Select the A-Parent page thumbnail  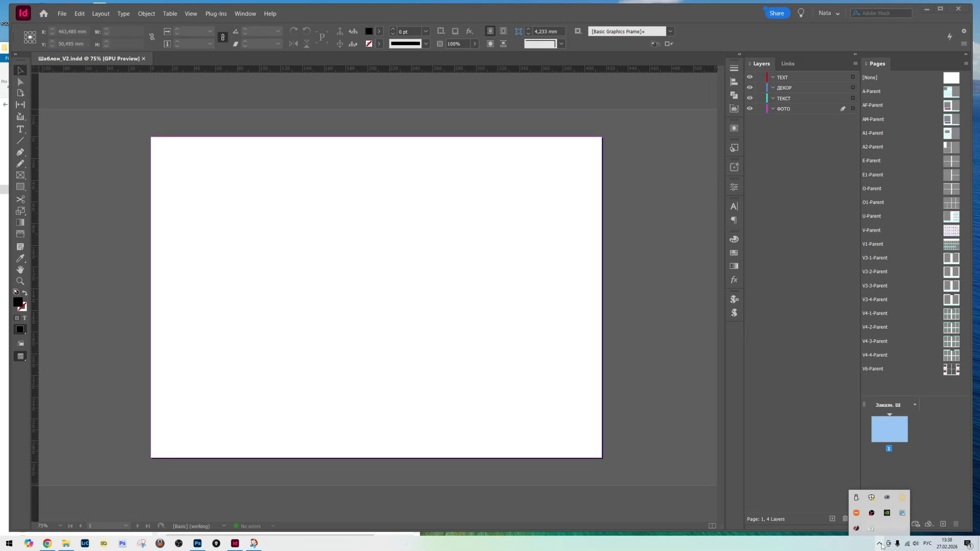pos(951,91)
